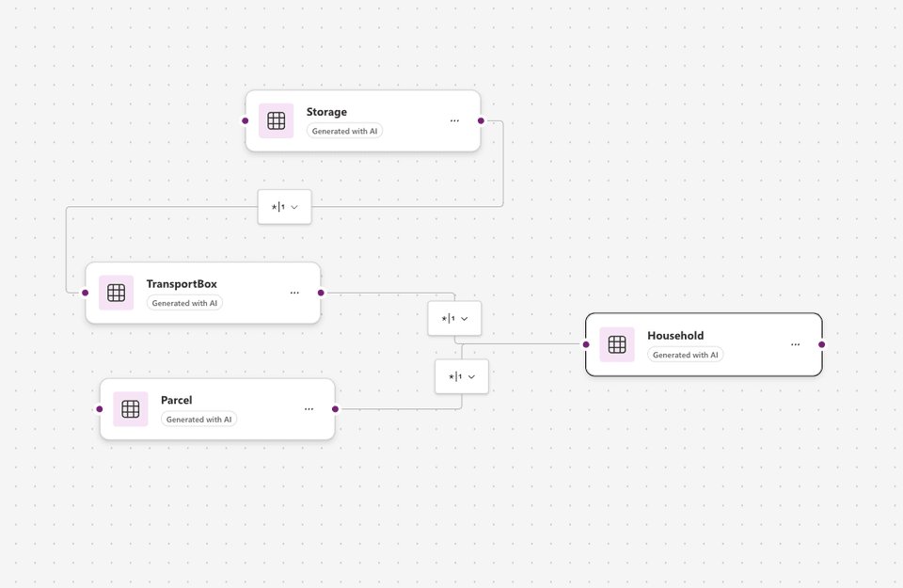This screenshot has height=588, width=903.
Task: Click the Storage table grid icon
Action: tap(276, 121)
